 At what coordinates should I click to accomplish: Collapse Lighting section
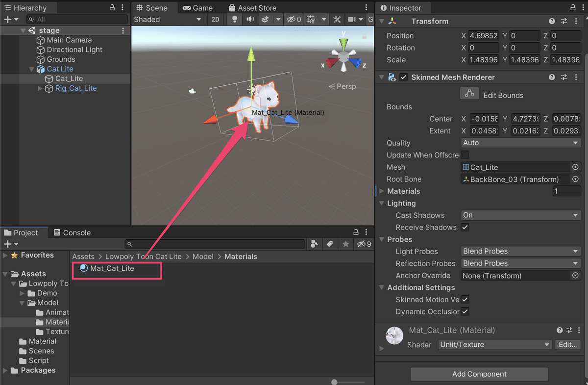[x=382, y=203]
